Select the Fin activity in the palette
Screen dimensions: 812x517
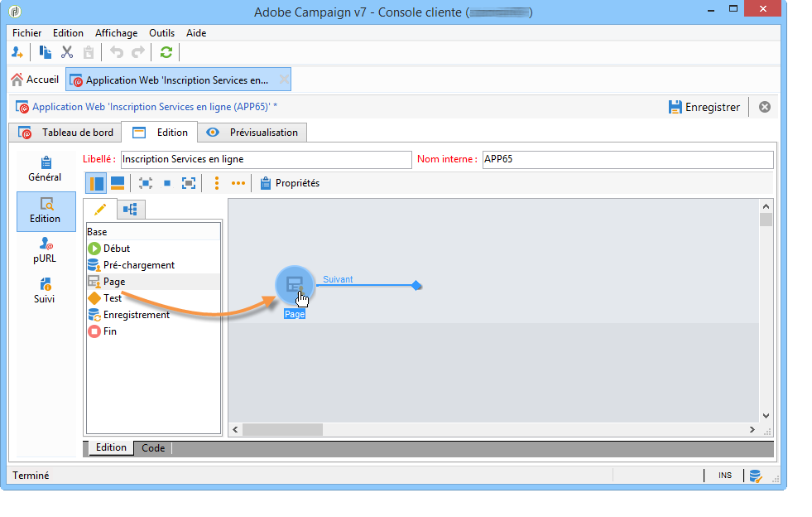point(153,331)
